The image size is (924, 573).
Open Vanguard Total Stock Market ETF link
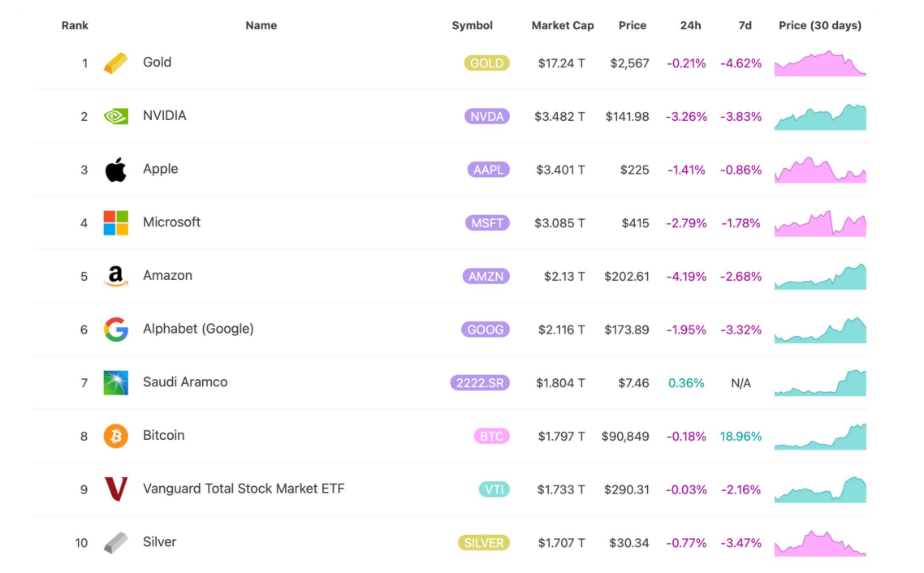[x=244, y=489]
